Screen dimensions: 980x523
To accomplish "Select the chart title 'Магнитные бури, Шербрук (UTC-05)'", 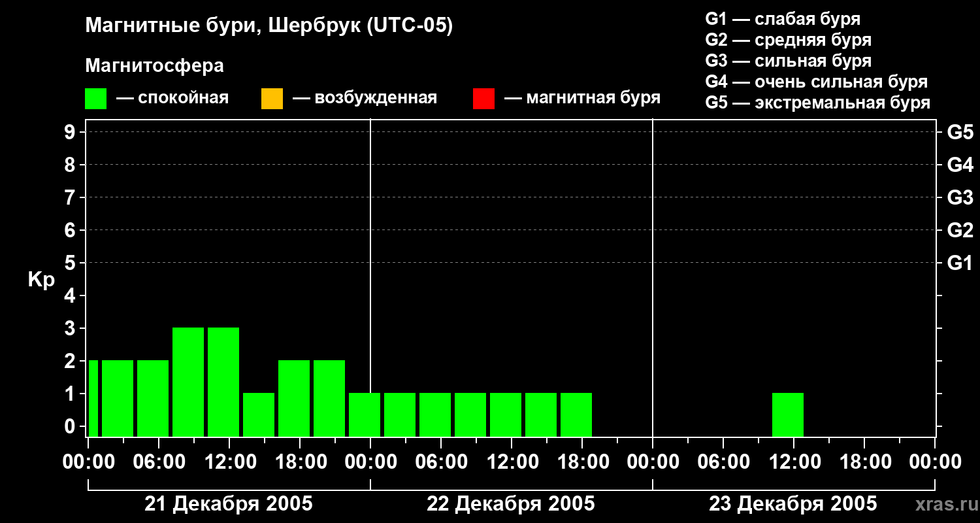I will tap(269, 26).
